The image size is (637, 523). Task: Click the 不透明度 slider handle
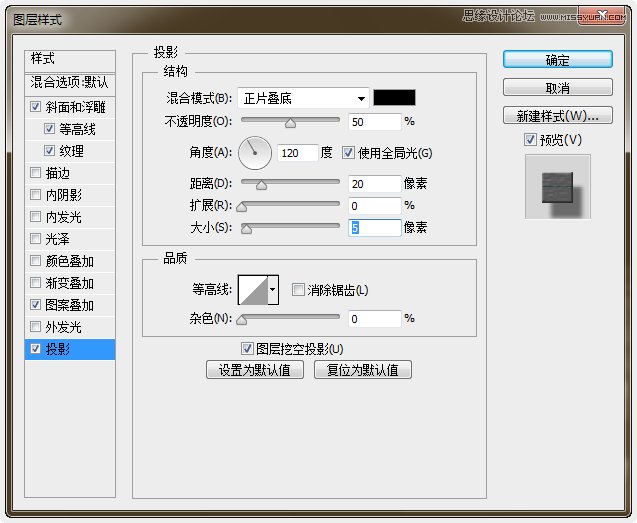click(x=290, y=123)
